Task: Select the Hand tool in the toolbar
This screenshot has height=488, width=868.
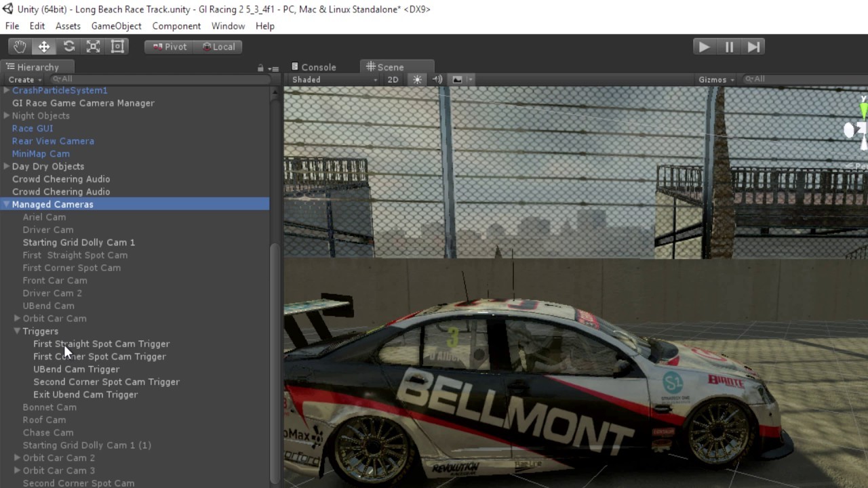Action: tap(20, 47)
